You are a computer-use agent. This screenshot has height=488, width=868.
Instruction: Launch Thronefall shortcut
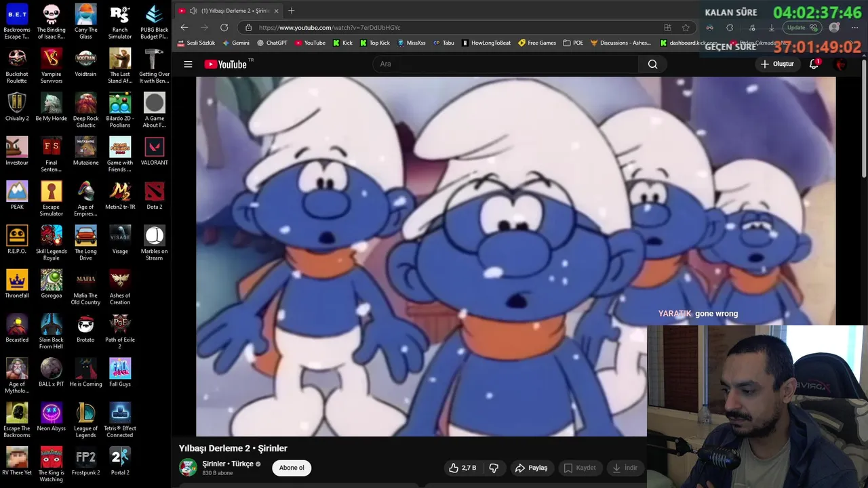click(17, 284)
